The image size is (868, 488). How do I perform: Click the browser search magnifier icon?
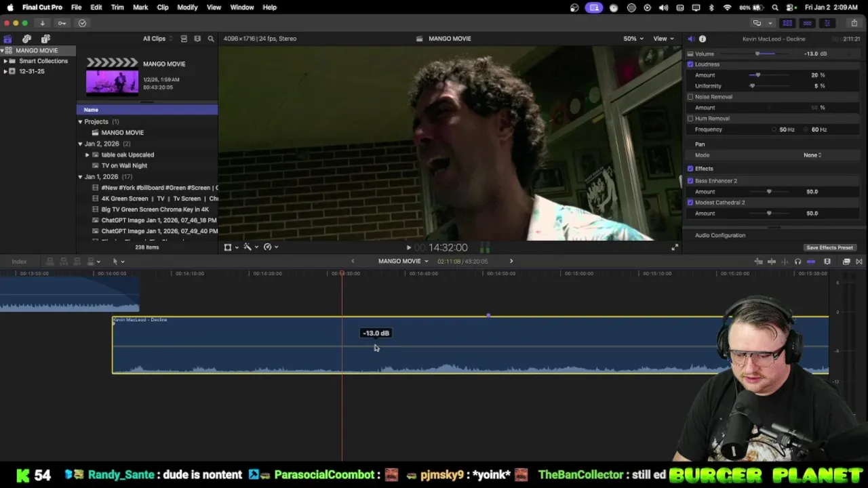(x=211, y=39)
